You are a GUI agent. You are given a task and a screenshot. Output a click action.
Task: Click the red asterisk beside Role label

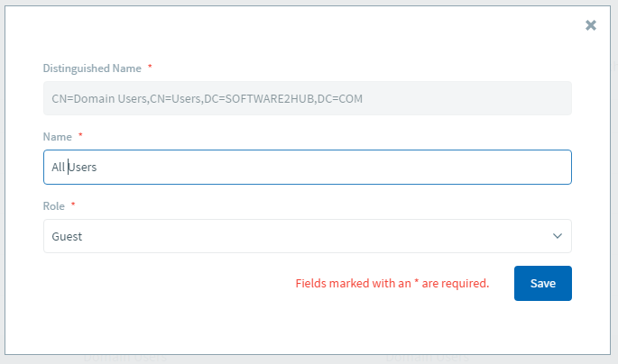pos(73,205)
